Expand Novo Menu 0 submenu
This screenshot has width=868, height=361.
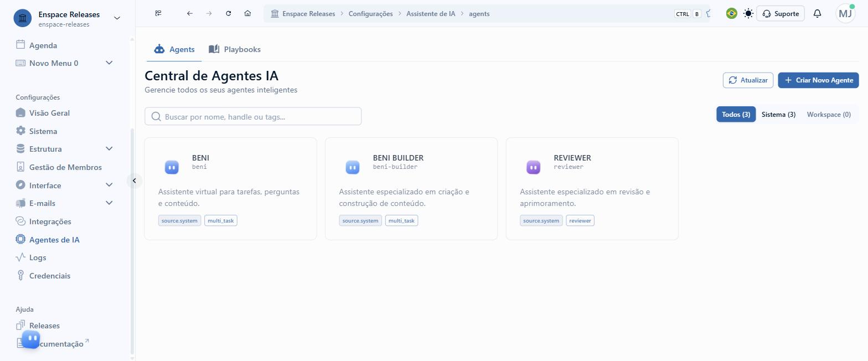coord(109,63)
